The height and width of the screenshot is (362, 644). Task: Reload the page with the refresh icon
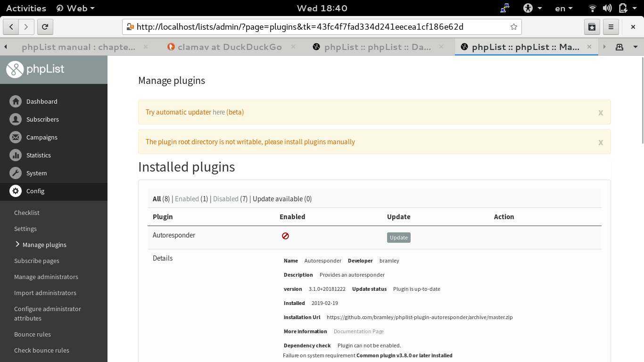click(x=45, y=27)
